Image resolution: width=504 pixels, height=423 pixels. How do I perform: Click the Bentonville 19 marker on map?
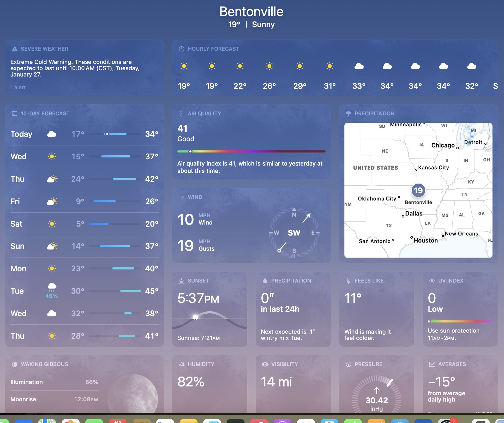click(418, 191)
